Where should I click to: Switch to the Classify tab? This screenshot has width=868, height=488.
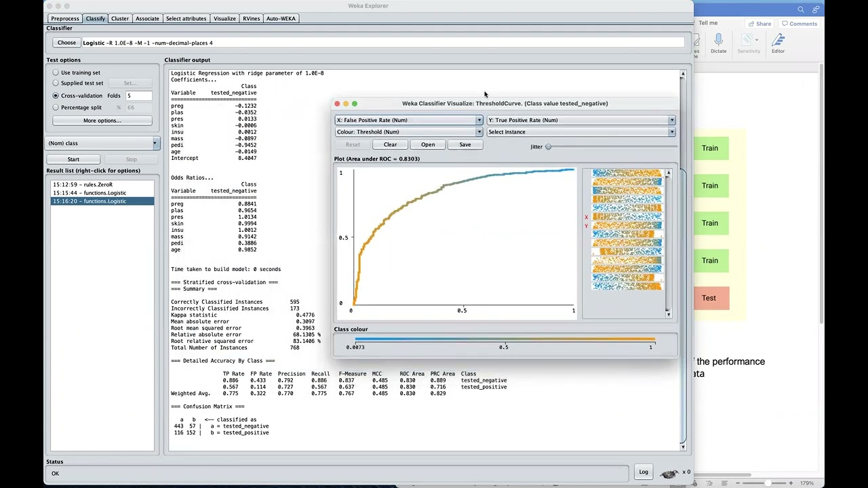[x=96, y=18]
